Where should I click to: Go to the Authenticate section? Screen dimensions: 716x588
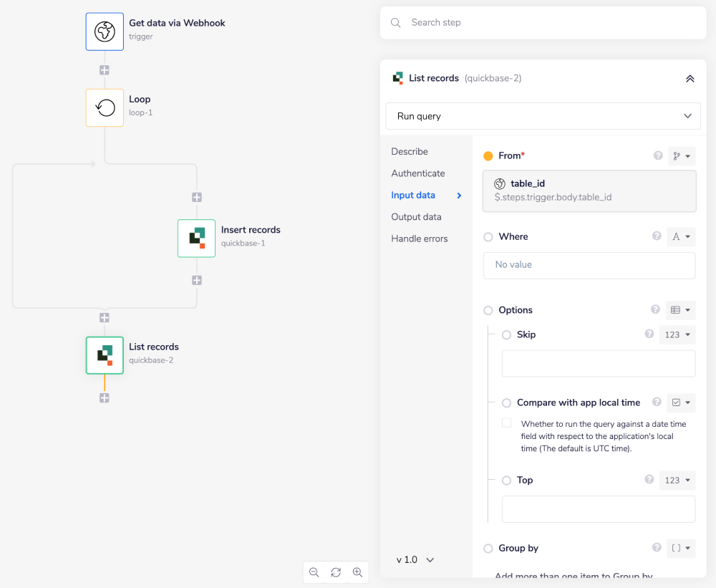417,173
